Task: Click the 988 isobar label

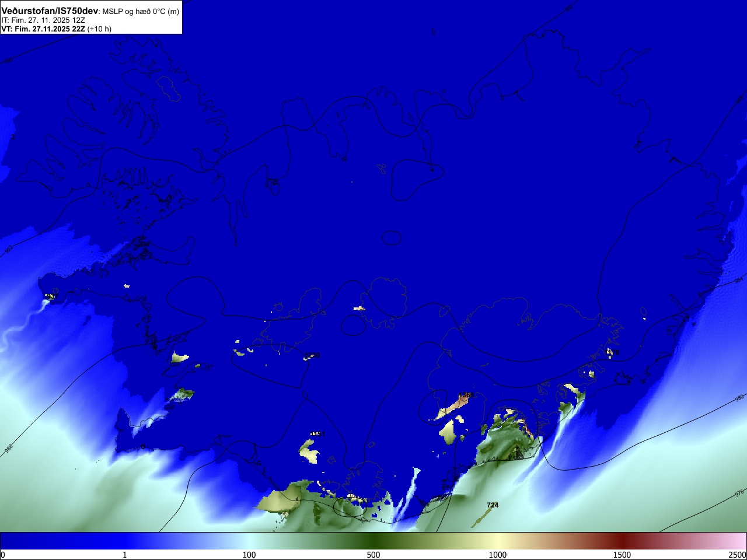Action: (9, 449)
